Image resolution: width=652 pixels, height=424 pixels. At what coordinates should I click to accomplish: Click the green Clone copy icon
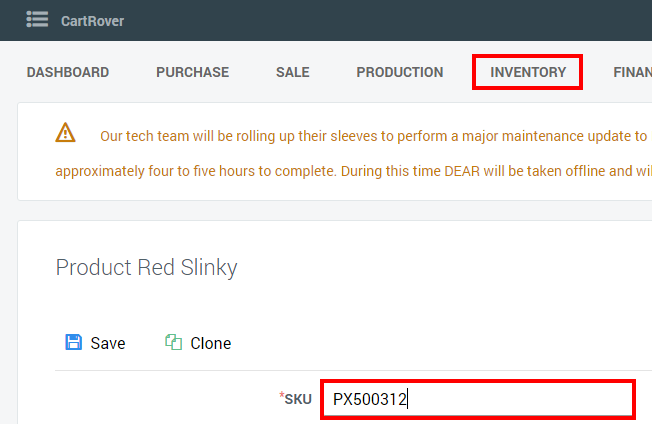[x=173, y=343]
